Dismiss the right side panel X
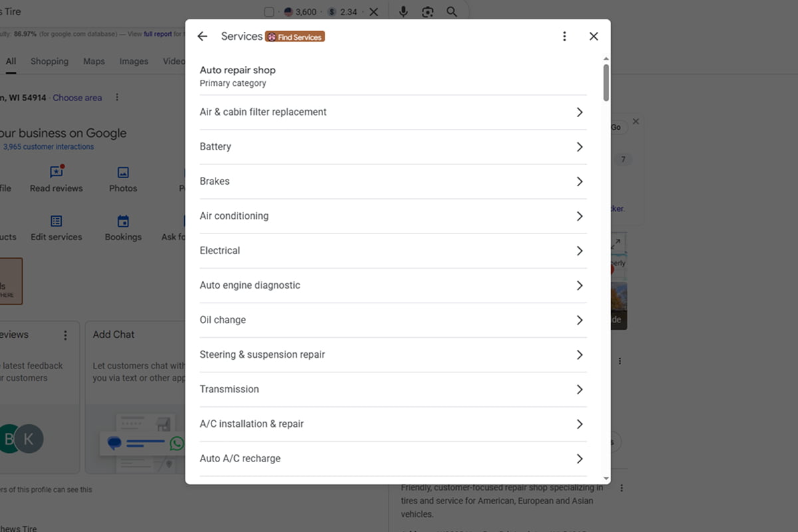 click(x=636, y=122)
